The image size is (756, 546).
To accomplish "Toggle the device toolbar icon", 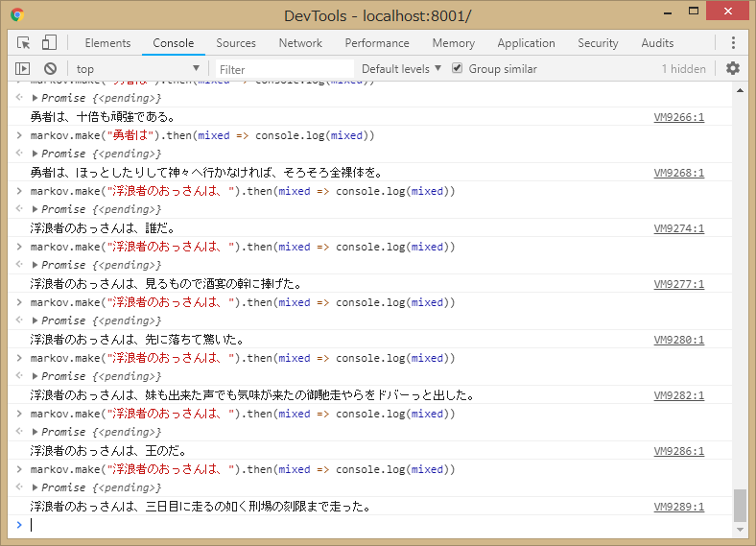I will click(x=49, y=43).
